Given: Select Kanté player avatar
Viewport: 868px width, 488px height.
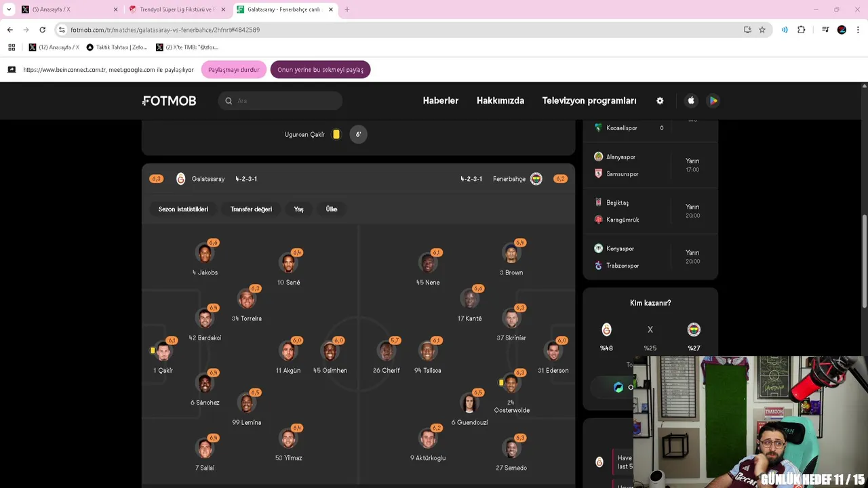Looking at the screenshot, I should click(x=469, y=299).
